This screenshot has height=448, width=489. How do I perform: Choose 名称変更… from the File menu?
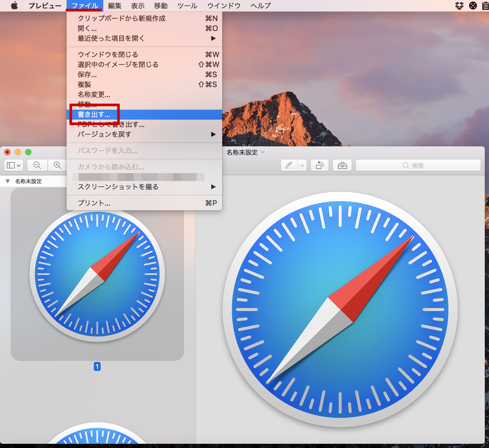coord(144,94)
